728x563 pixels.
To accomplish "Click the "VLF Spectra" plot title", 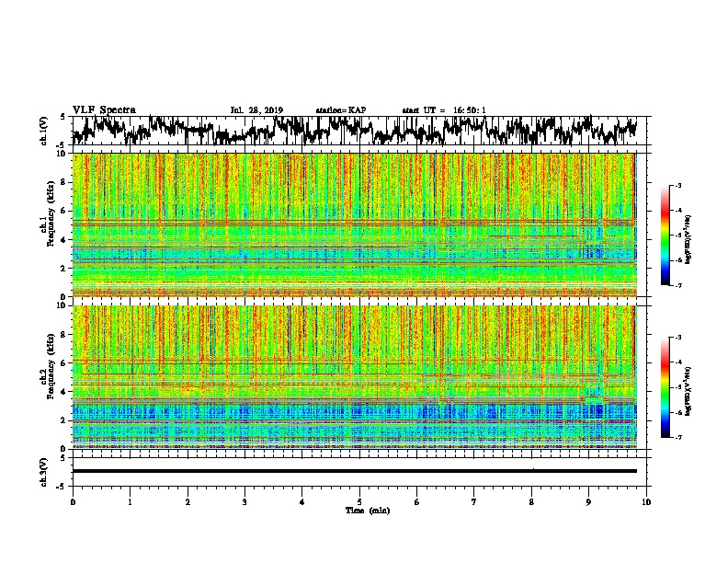I will tap(104, 110).
